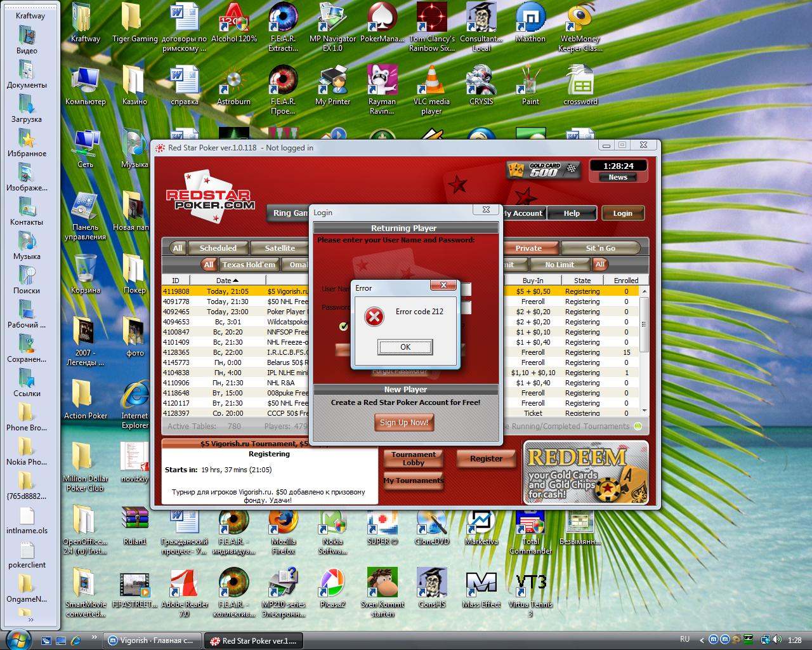Select the Maxthon desktop icon

[x=530, y=23]
